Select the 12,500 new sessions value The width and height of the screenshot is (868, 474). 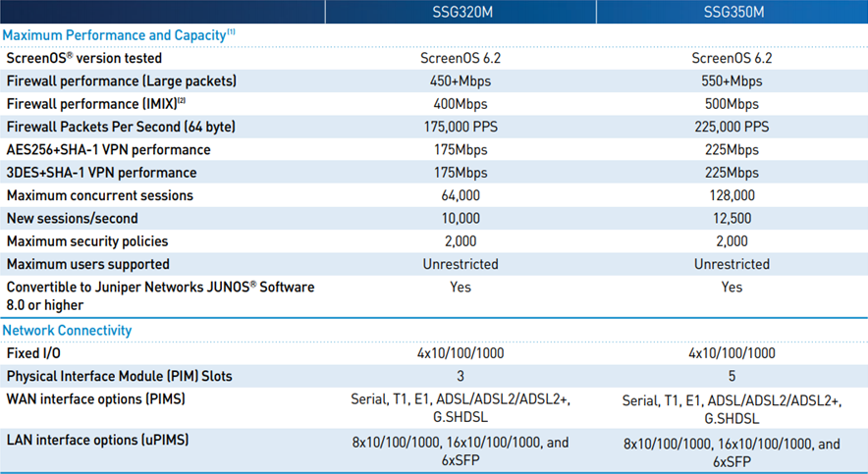(x=732, y=219)
